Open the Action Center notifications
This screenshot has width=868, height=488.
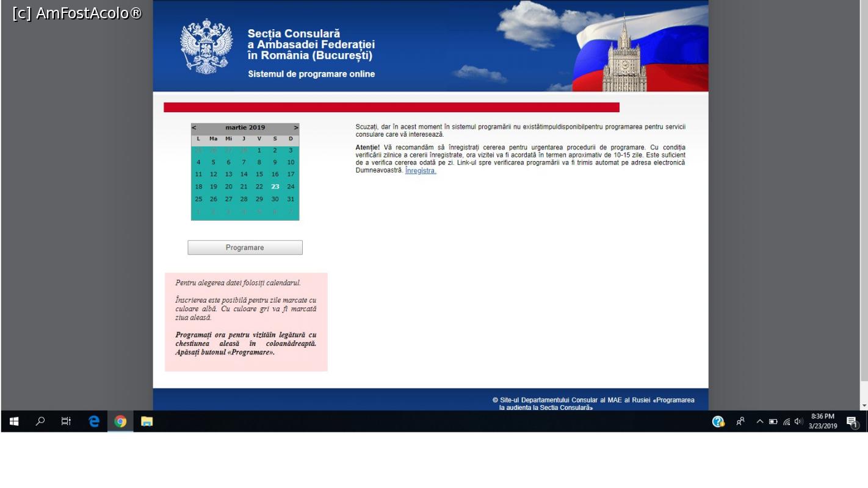852,422
